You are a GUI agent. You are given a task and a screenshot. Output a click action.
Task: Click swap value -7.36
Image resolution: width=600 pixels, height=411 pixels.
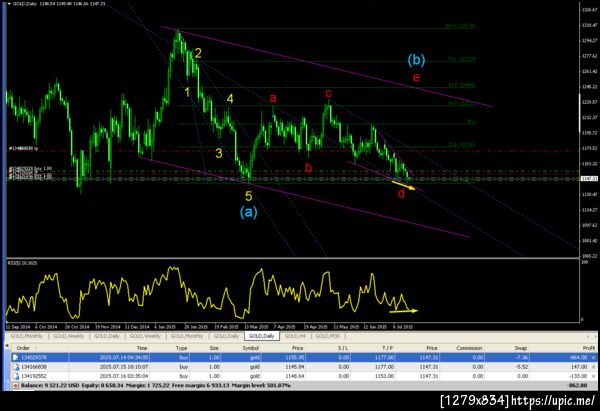pyautogui.click(x=522, y=357)
